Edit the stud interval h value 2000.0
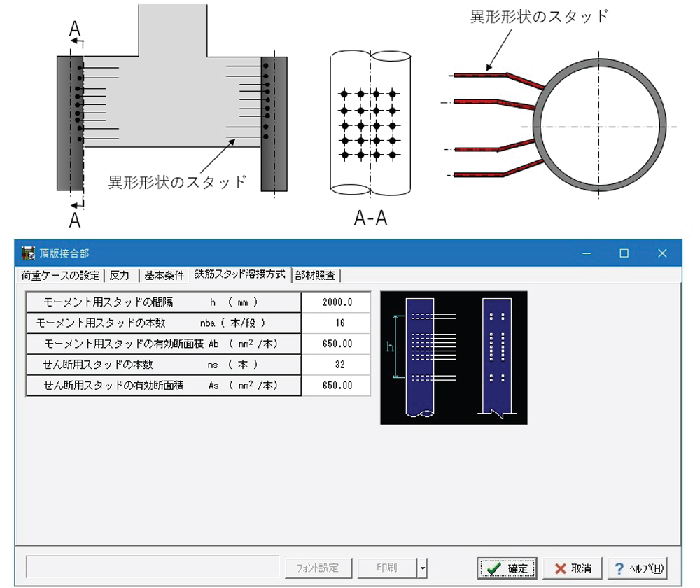 [336, 302]
